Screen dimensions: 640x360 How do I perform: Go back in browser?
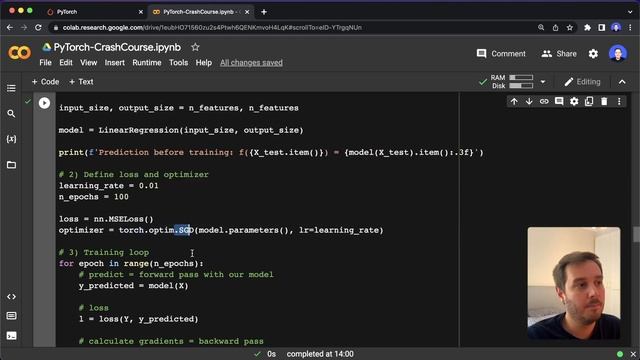tap(10, 28)
